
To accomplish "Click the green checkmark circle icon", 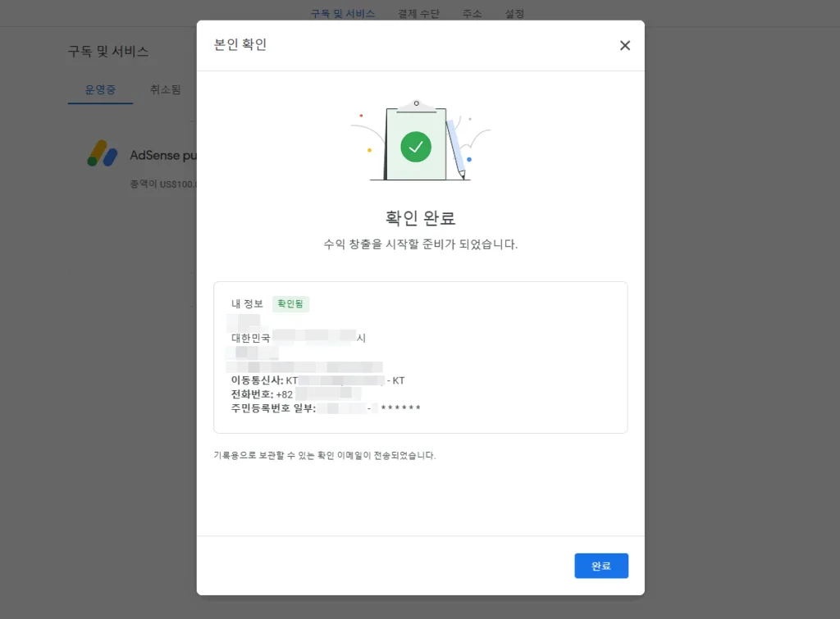I will [x=416, y=147].
